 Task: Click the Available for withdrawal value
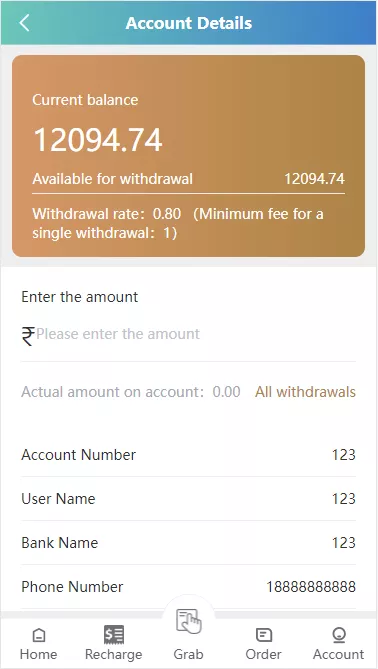pos(314,179)
